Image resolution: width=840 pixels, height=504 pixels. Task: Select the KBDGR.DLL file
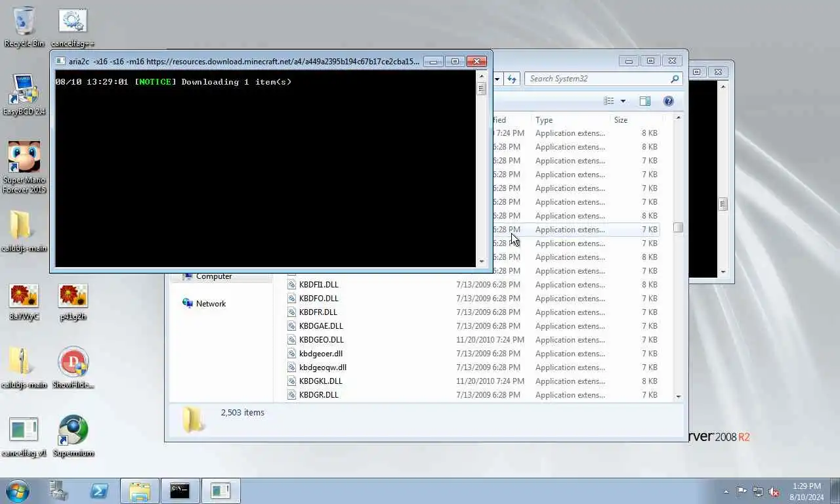pyautogui.click(x=319, y=395)
